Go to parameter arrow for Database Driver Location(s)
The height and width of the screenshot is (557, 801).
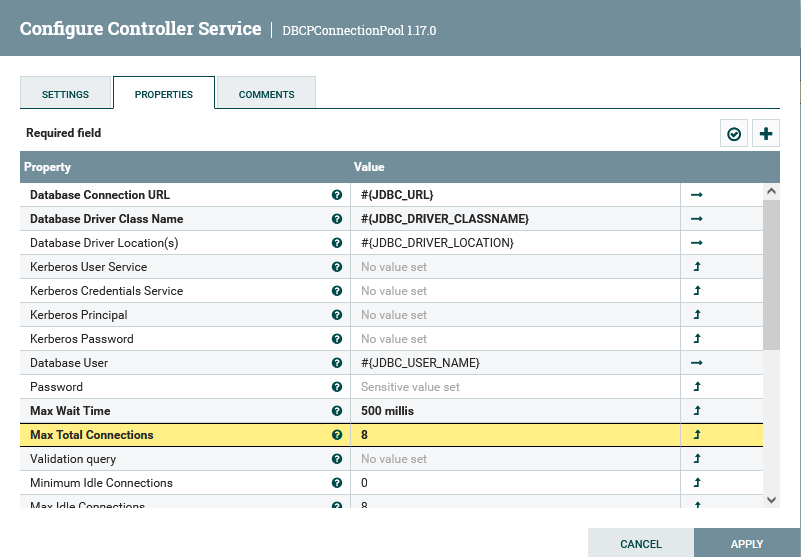coord(697,243)
